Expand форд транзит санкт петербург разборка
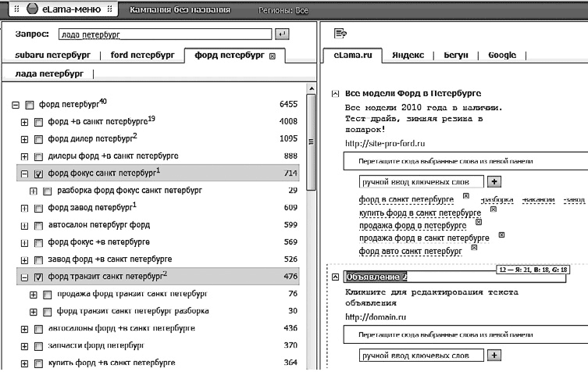The image size is (588, 372). tap(34, 312)
